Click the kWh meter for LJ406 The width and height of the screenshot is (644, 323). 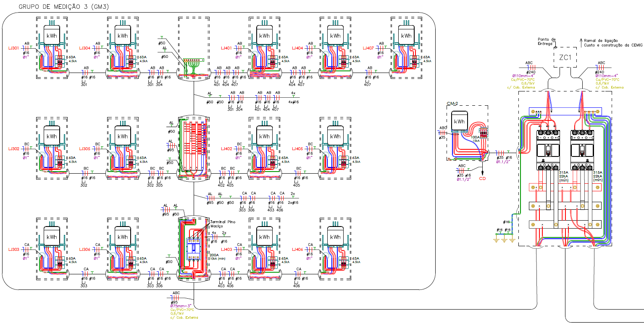[335, 237]
